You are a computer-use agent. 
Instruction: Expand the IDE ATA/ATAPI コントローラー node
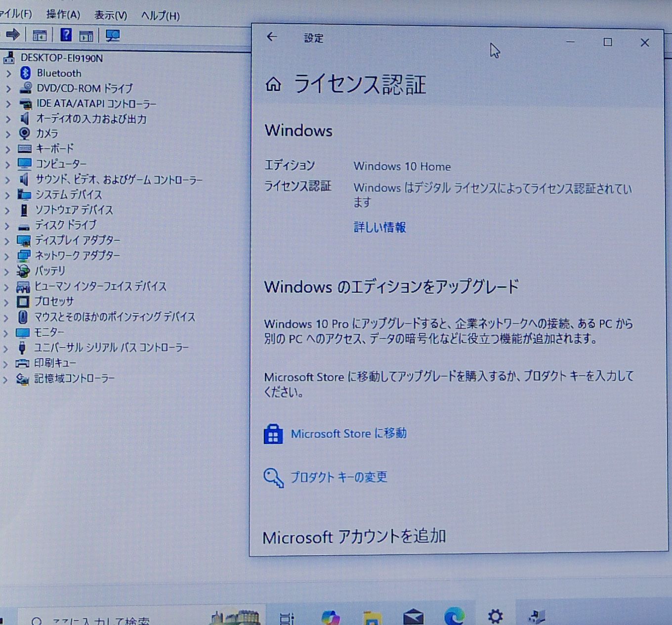coord(8,104)
